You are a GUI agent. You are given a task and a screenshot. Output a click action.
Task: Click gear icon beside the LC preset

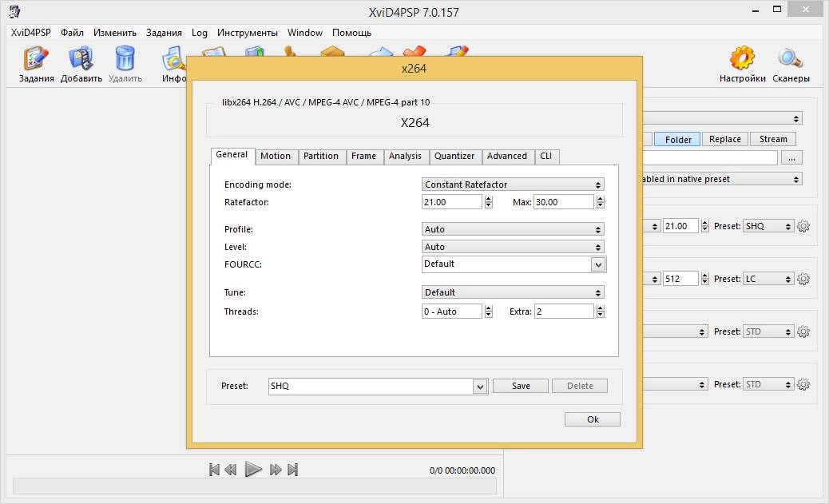pyautogui.click(x=803, y=279)
